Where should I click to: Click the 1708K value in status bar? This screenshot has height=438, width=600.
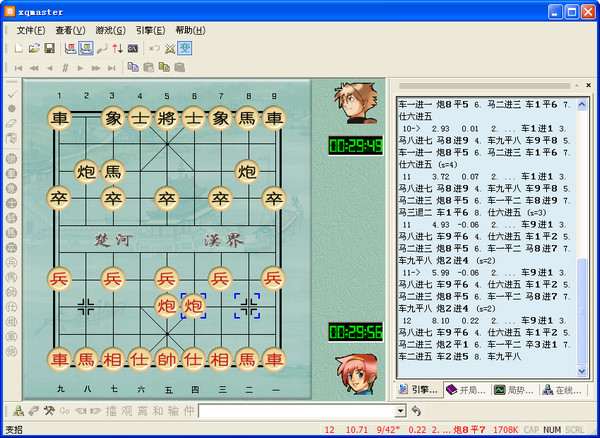coord(505,430)
